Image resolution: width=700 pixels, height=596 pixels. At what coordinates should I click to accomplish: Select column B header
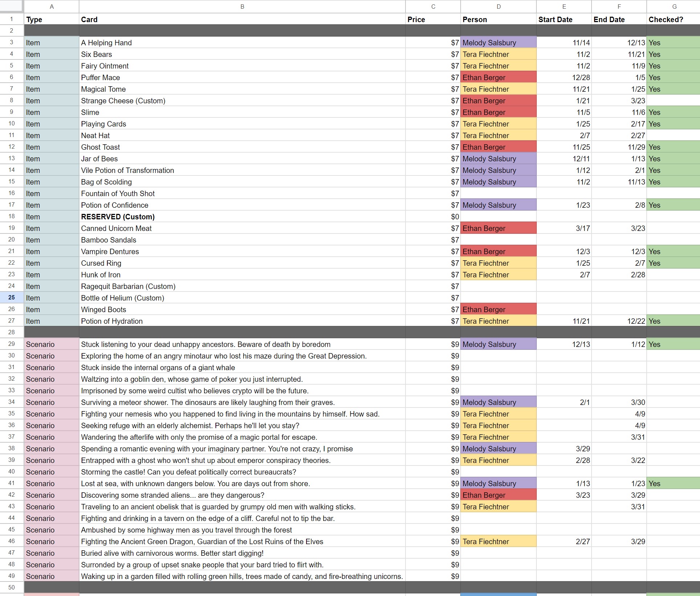242,7
